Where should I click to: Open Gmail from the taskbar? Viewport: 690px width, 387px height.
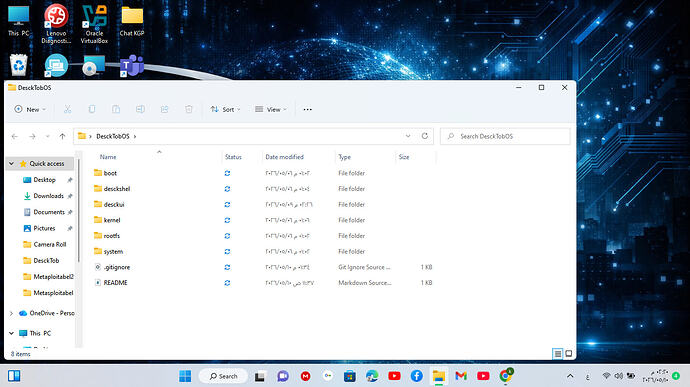point(461,376)
